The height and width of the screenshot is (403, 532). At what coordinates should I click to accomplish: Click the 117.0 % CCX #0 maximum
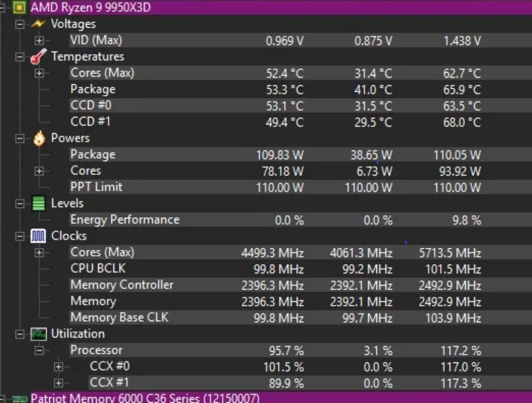click(x=461, y=367)
